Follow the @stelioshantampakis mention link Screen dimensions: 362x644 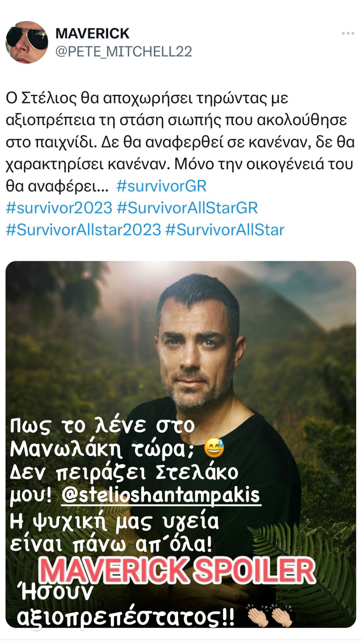161,495
